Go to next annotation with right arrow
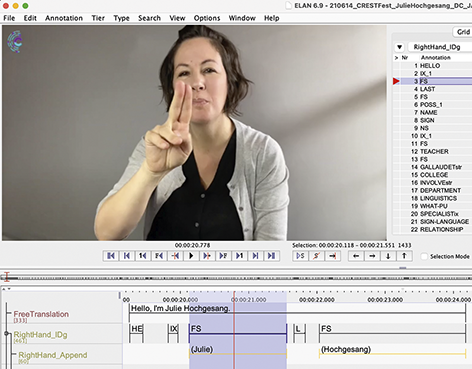This screenshot has width=472, height=369. 372,256
